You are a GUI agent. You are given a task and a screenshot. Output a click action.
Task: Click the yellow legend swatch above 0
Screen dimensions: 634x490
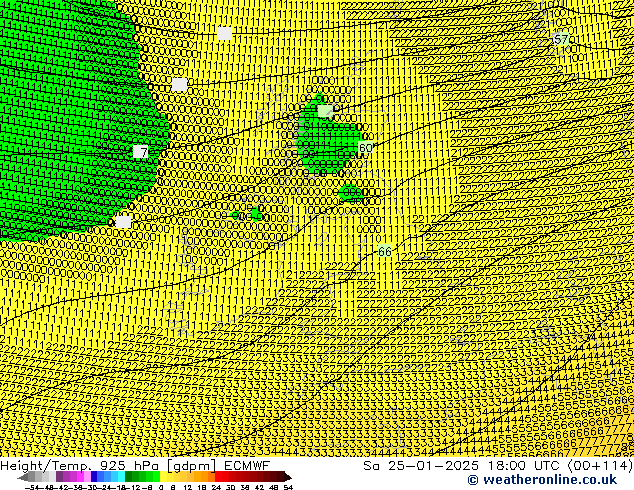coord(163,477)
